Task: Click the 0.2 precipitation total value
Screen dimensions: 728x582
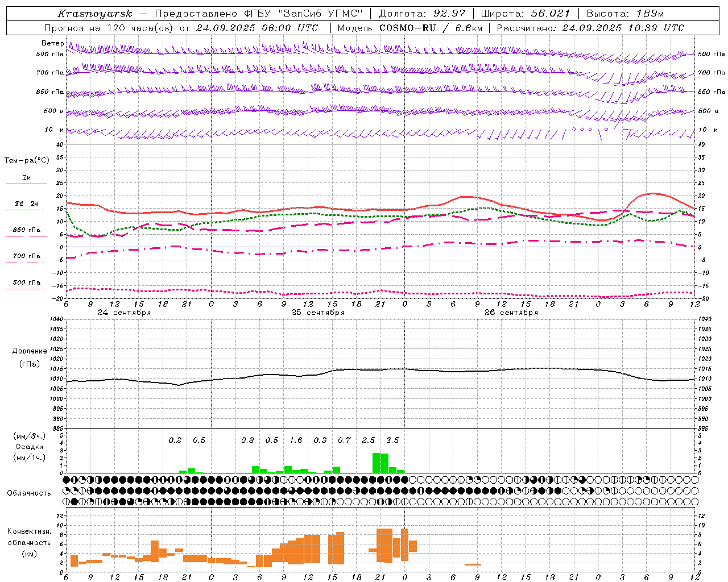Action: (x=175, y=440)
